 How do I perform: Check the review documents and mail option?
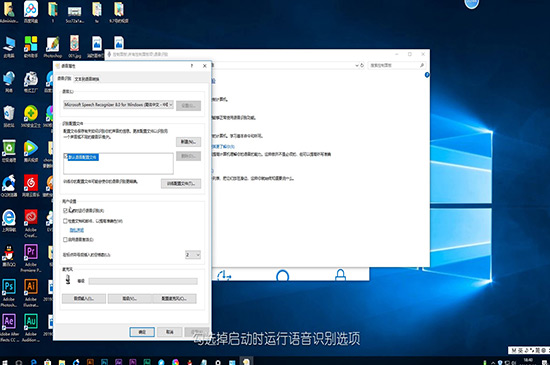click(x=65, y=221)
